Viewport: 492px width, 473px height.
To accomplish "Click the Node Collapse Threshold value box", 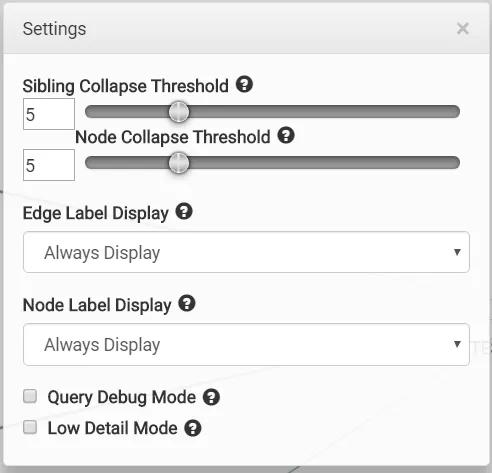I will [49, 165].
